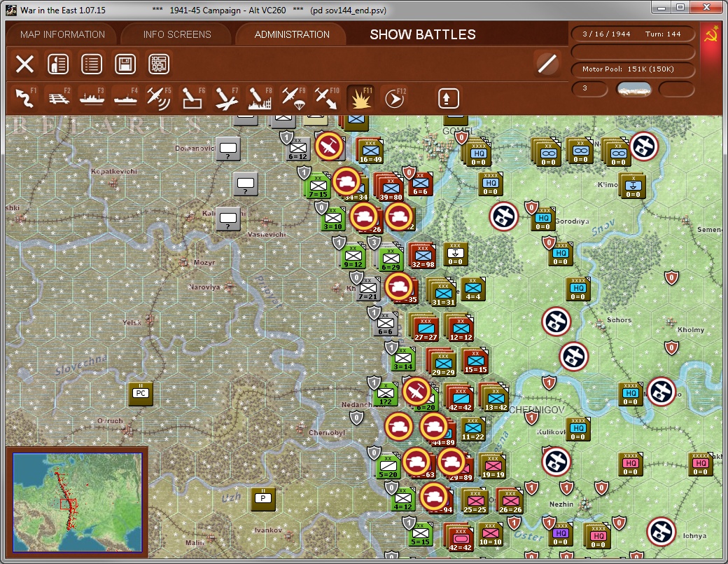
Task: Click the F12 end turn icon
Action: [x=394, y=99]
